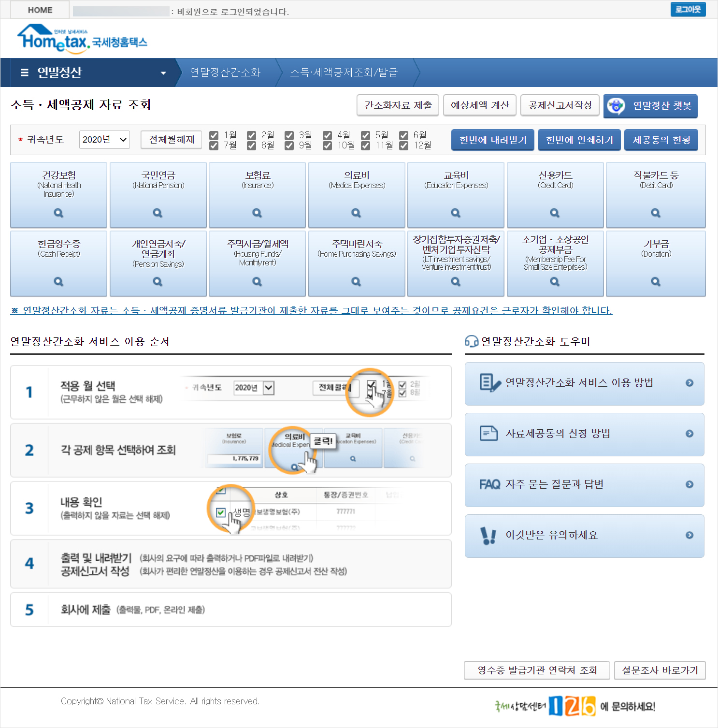Click 공제신고서작성 button
This screenshot has width=718, height=728.
click(560, 105)
